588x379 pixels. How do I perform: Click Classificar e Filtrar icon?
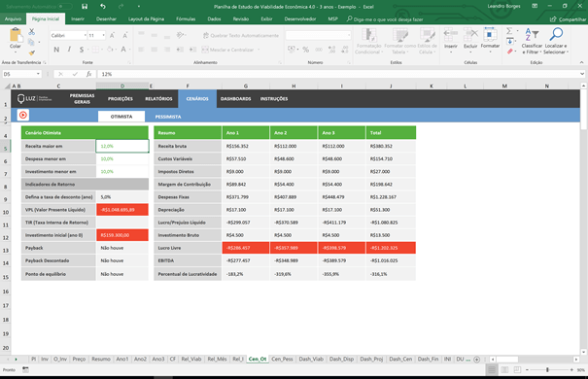pos(532,35)
